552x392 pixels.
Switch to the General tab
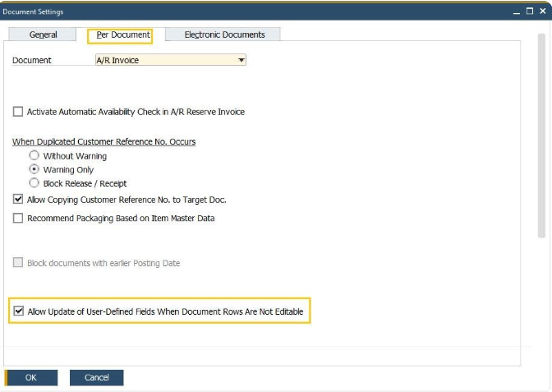coord(44,35)
